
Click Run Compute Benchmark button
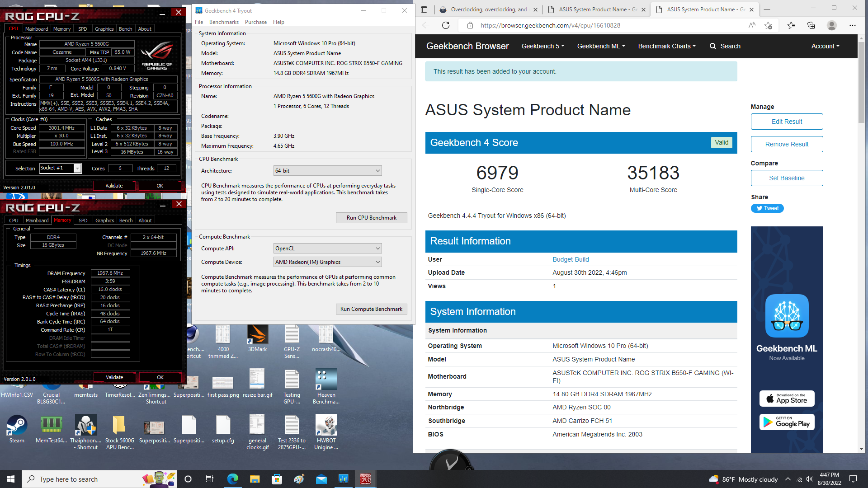pyautogui.click(x=371, y=309)
